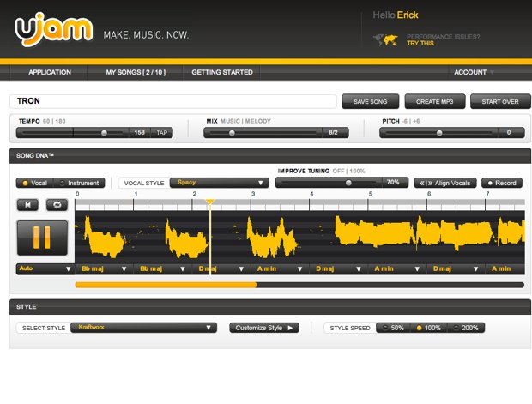
Task: Click the SAVE SONG button
Action: click(x=370, y=101)
